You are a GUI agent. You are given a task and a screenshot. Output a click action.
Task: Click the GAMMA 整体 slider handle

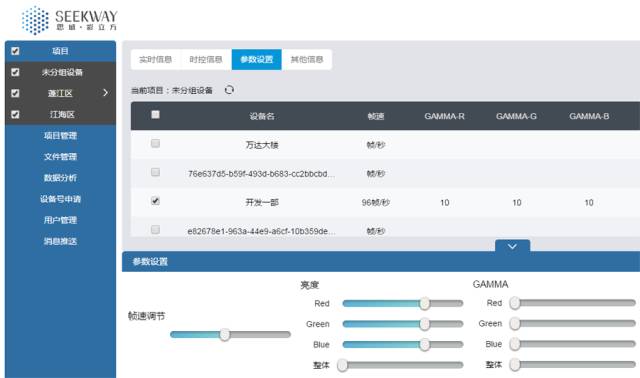click(515, 365)
